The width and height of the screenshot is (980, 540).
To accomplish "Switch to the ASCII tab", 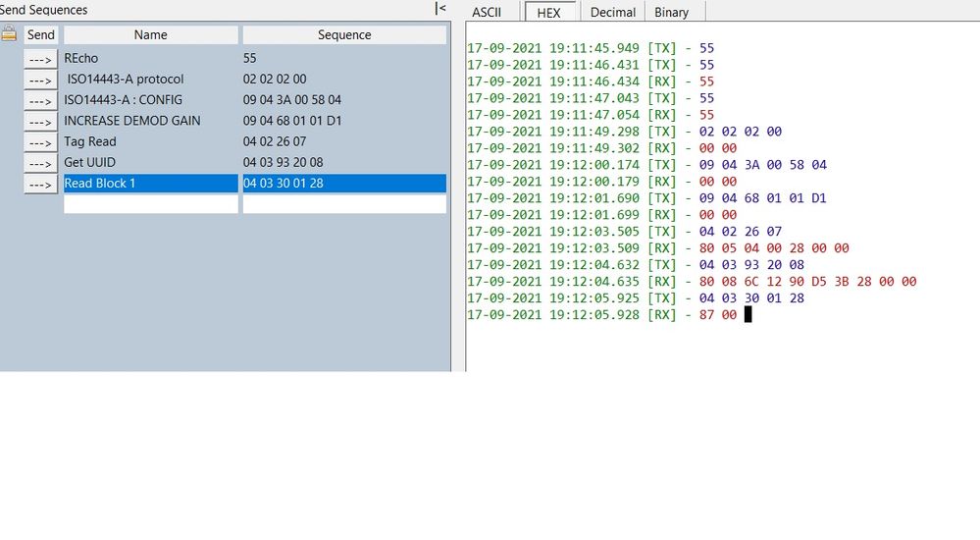I will [x=487, y=12].
